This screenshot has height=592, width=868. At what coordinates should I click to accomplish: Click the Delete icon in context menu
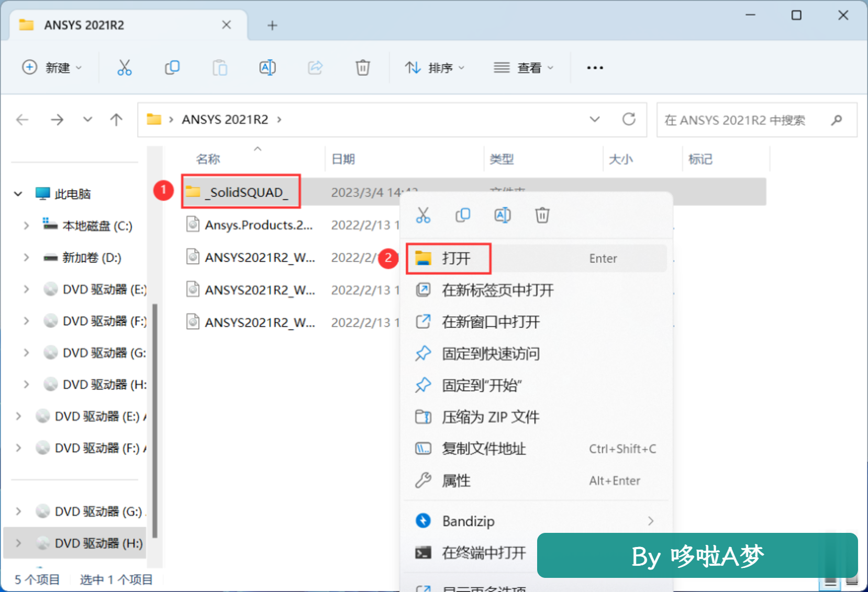point(542,215)
